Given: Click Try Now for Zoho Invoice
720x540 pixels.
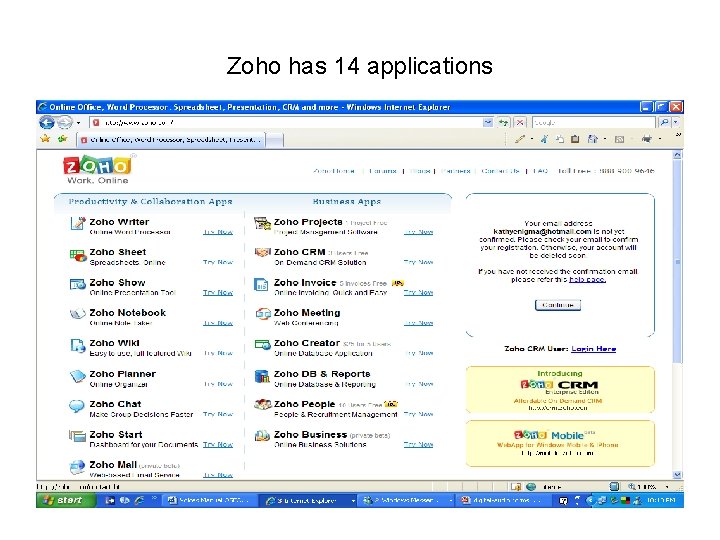Looking at the screenshot, I should click(418, 292).
